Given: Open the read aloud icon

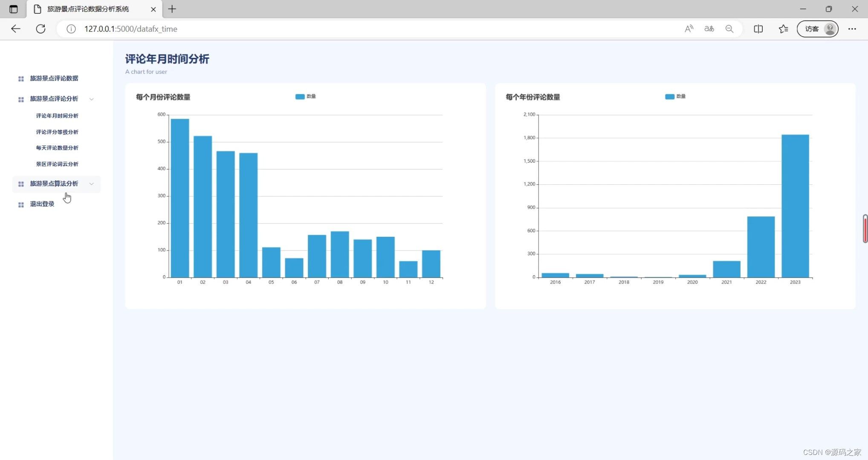Looking at the screenshot, I should pos(689,29).
